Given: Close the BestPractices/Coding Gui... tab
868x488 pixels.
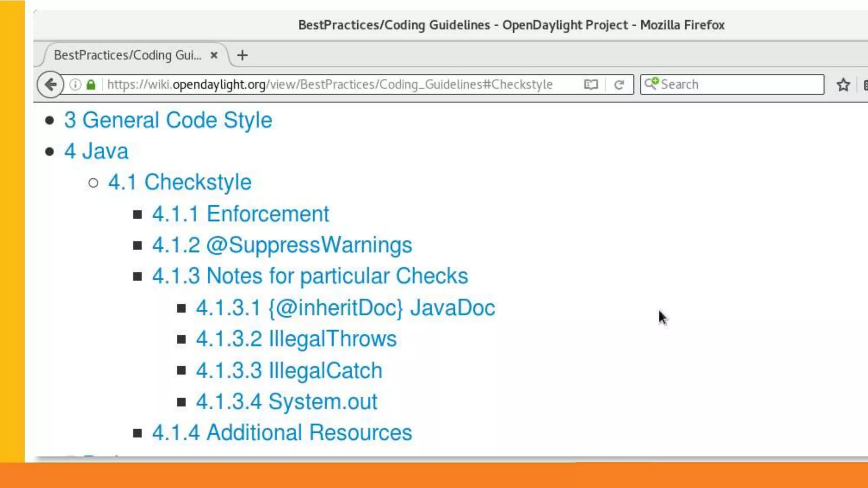Looking at the screenshot, I should click(x=214, y=55).
